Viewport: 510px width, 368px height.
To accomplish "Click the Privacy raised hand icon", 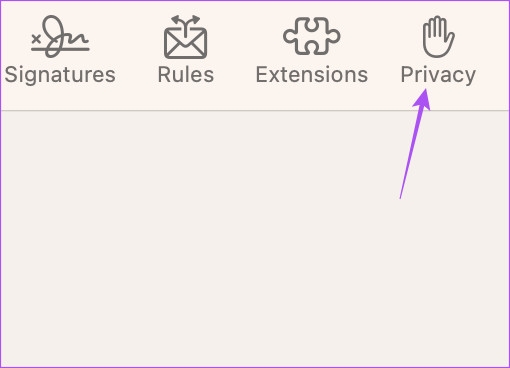I will tap(438, 37).
